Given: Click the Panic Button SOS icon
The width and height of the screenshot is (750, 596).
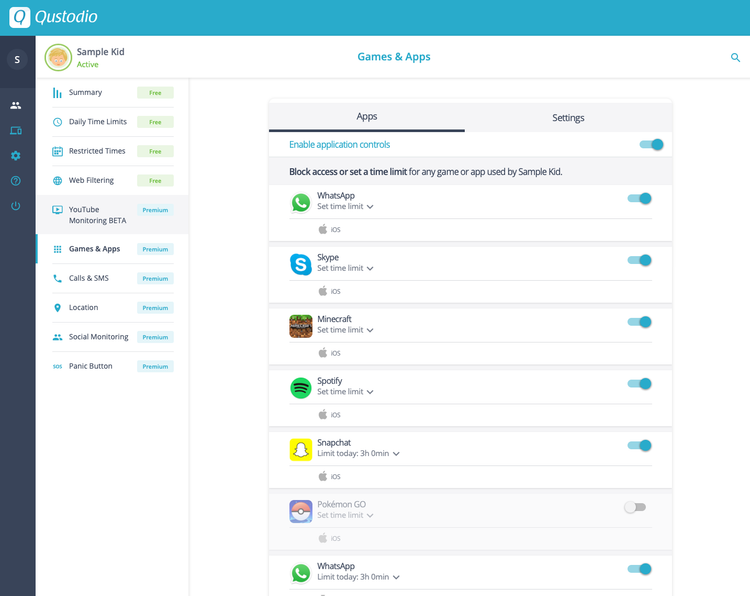Looking at the screenshot, I should 57,366.
